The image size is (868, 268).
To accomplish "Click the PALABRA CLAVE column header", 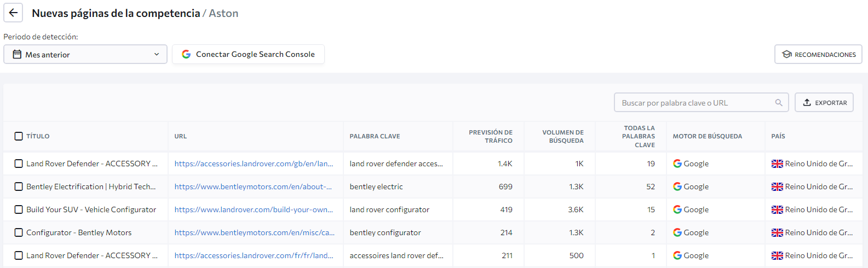I will point(375,136).
